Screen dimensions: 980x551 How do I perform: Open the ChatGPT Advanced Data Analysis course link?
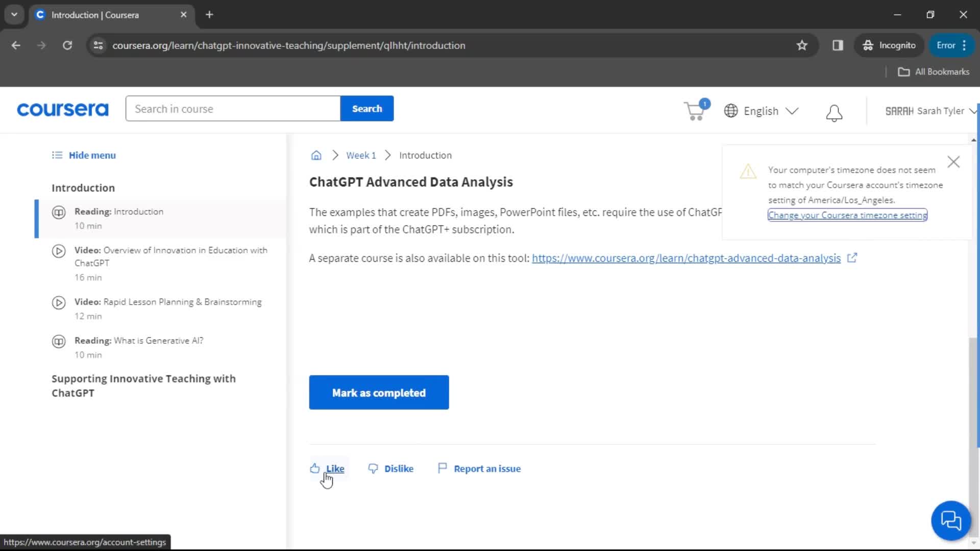[x=687, y=257]
